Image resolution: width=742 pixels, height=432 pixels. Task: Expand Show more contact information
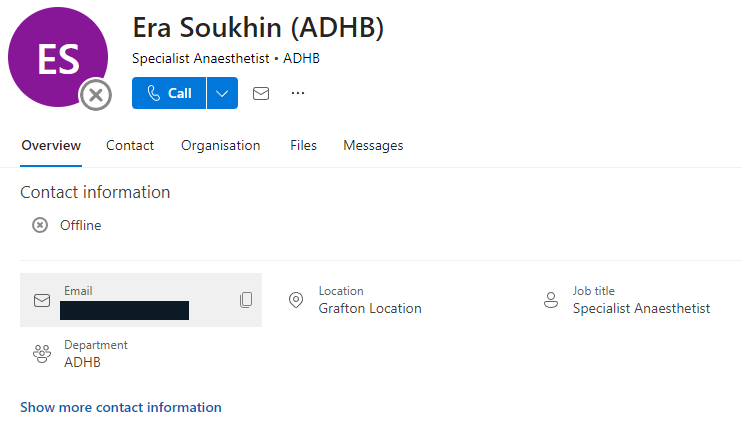click(x=121, y=407)
